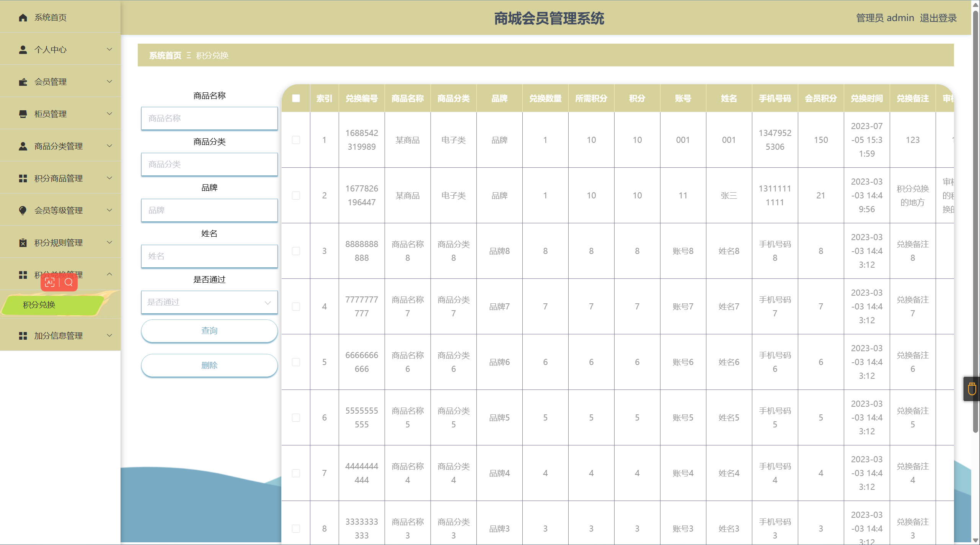980x545 pixels.
Task: Click the red floating search icon
Action: click(69, 283)
